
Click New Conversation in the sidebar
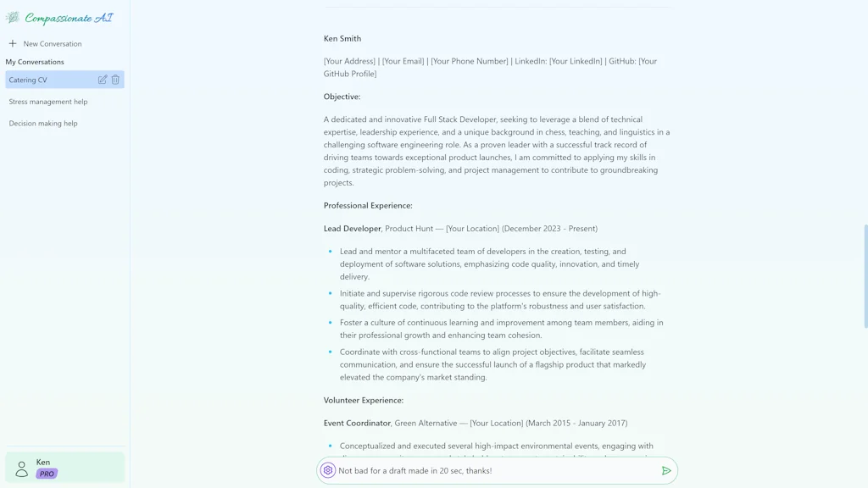(x=53, y=43)
